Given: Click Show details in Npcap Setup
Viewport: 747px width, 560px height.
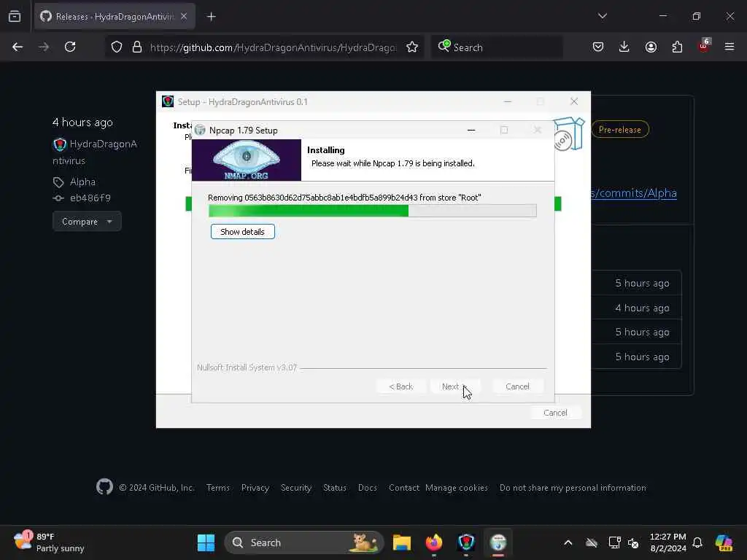Looking at the screenshot, I should [x=242, y=232].
